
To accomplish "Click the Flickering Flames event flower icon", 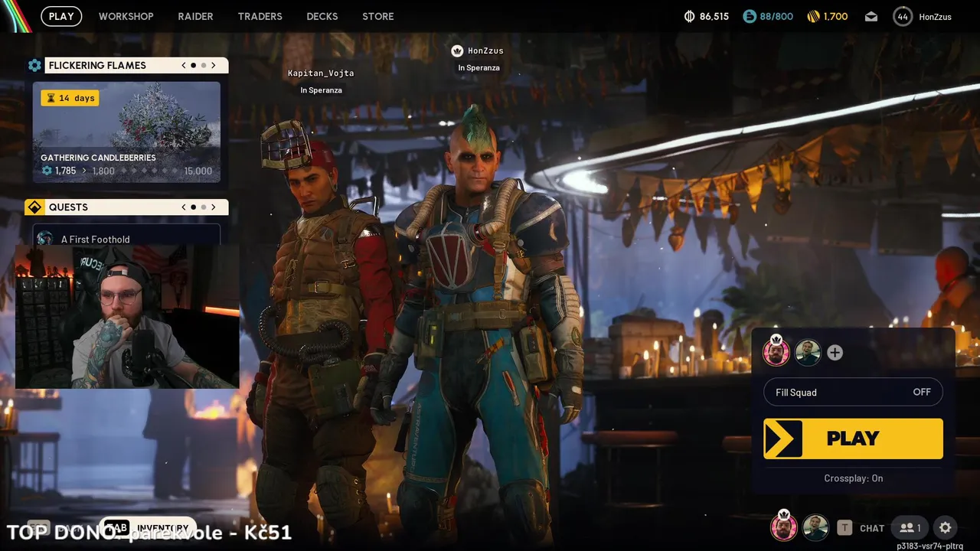I will coord(34,65).
